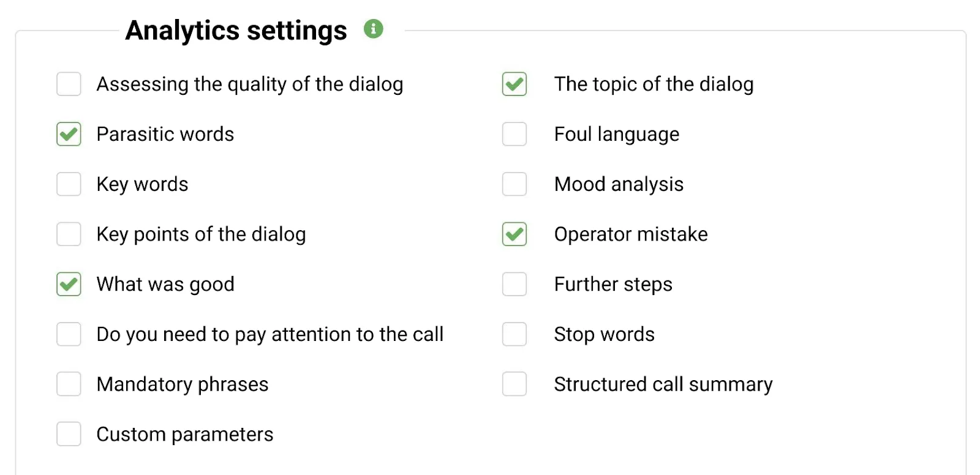Enable Foul language detection
The width and height of the screenshot is (980, 475).
(x=514, y=134)
